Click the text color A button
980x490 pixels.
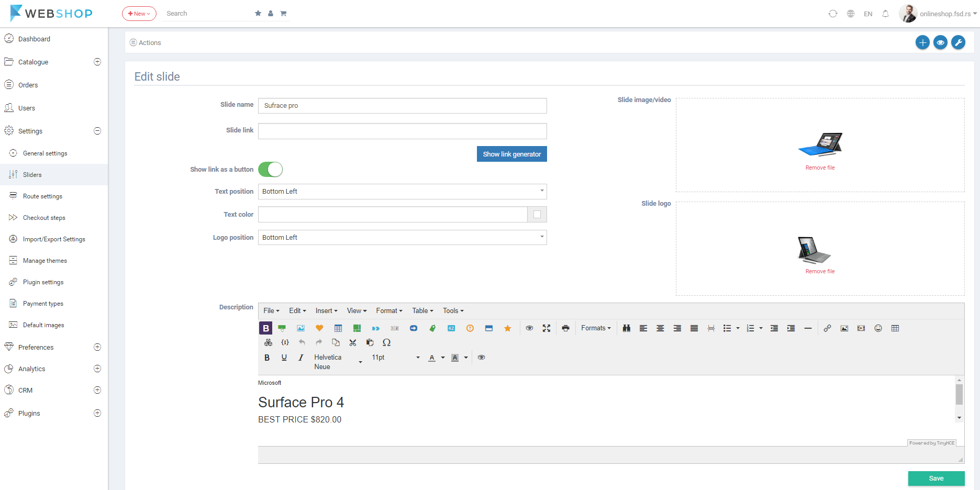click(432, 358)
